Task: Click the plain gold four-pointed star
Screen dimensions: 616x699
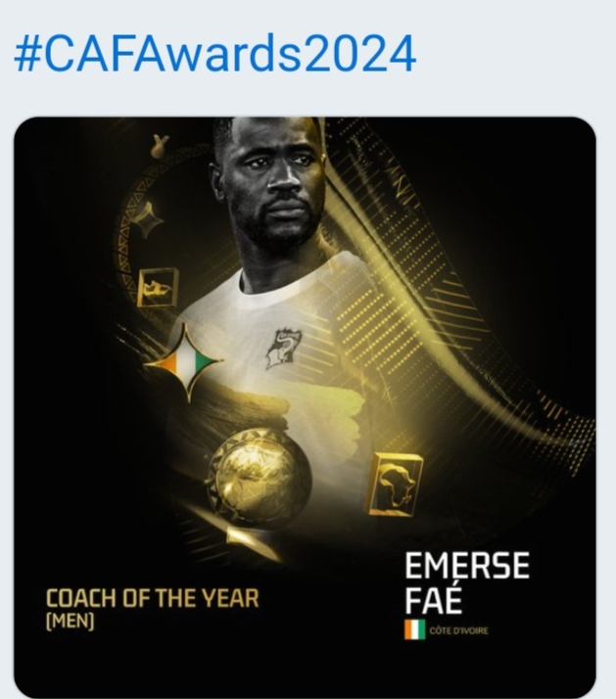Action: click(x=146, y=221)
